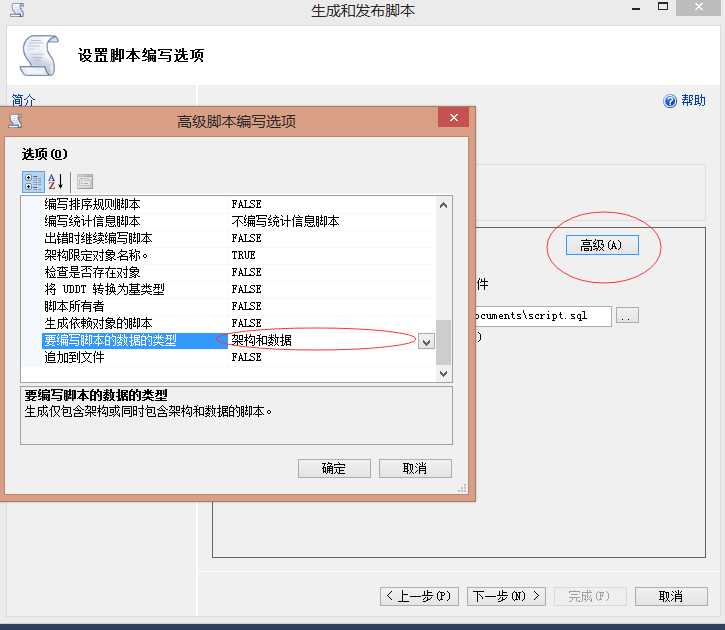This screenshot has height=630, width=725.
Task: Switch to categorized view in options toolbar
Action: click(x=33, y=182)
